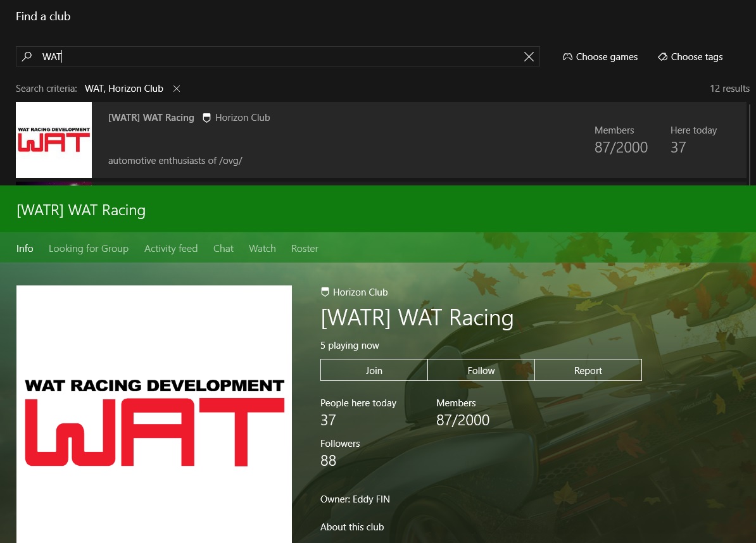Switch to the Activity feed tab
This screenshot has height=543, width=756.
(x=171, y=249)
